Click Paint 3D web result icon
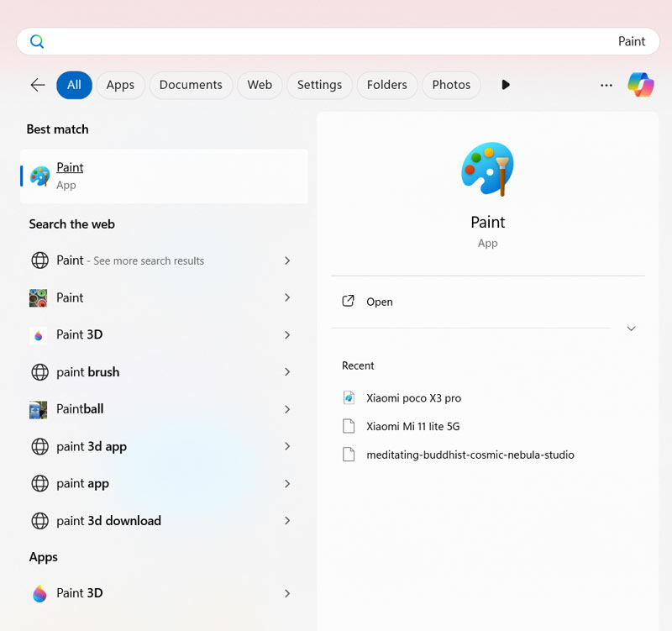 pos(38,335)
